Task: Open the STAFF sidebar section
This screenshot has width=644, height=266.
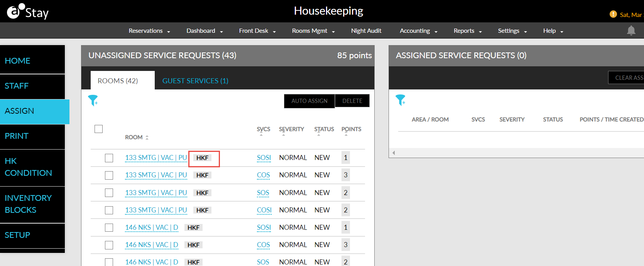Action: pyautogui.click(x=32, y=86)
